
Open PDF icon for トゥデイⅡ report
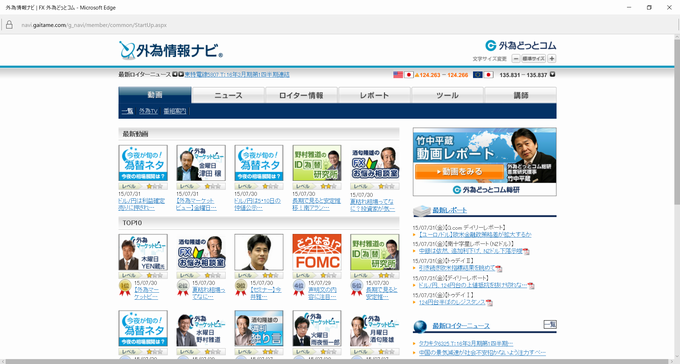click(x=499, y=269)
